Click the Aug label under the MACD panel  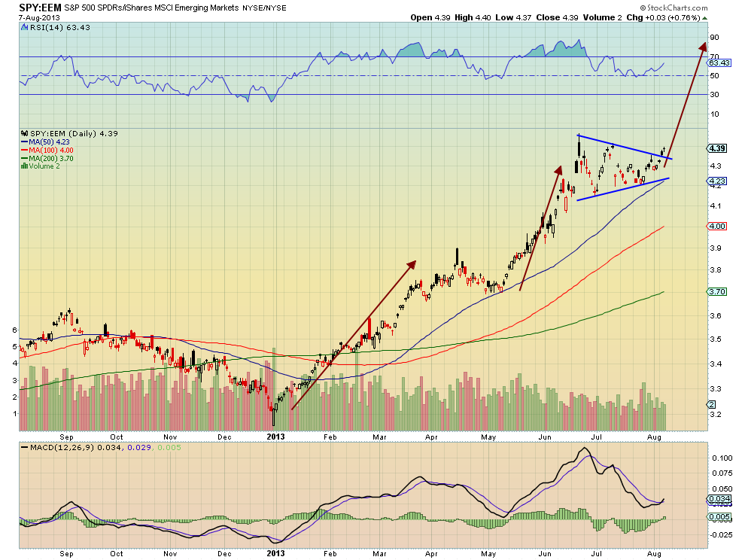[654, 554]
